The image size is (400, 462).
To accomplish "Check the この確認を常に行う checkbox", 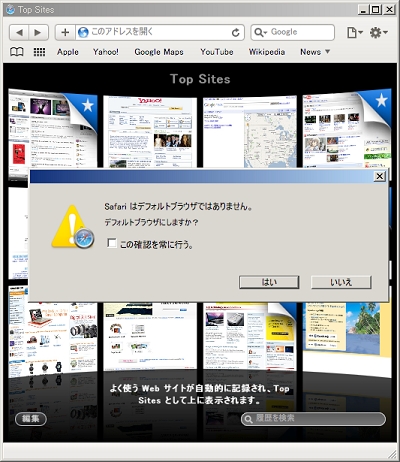I will tap(112, 243).
